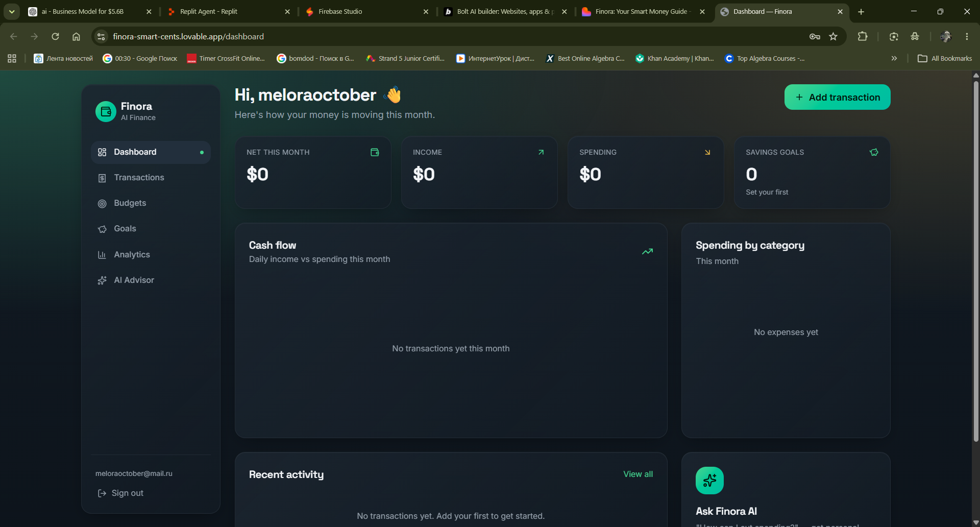Click the Sign out link
Screen dimensions: 980x527
120,493
